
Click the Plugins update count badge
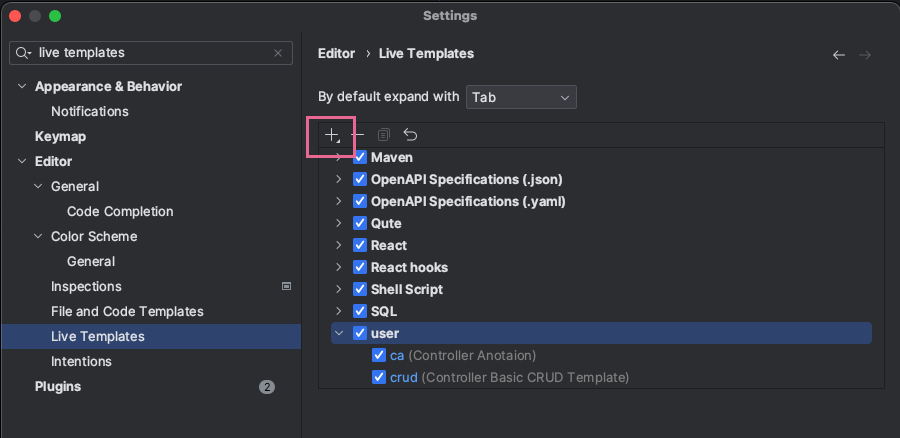click(267, 387)
